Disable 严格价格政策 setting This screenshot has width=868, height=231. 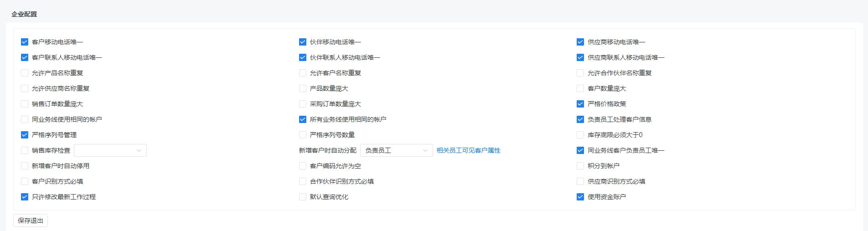580,104
